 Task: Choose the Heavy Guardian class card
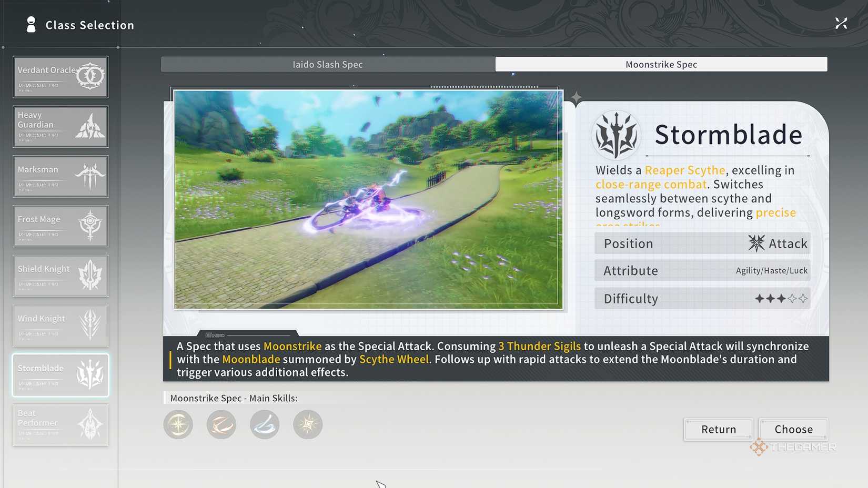[x=60, y=126]
